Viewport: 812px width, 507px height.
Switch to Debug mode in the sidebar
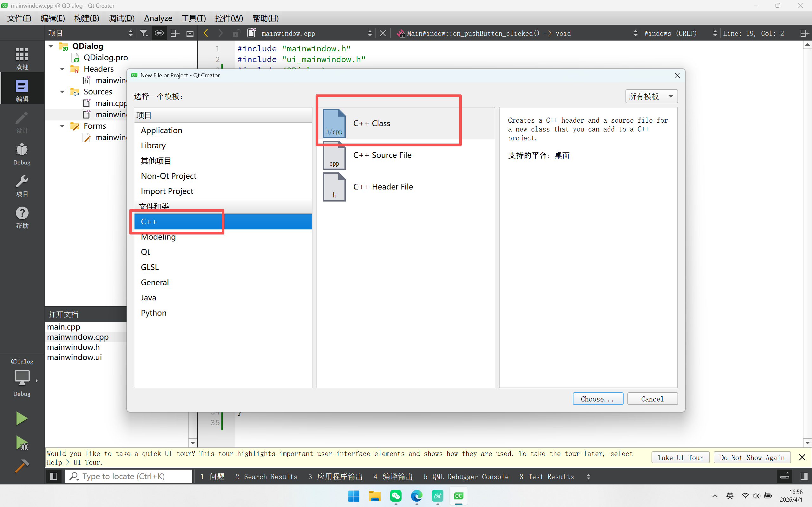(22, 154)
